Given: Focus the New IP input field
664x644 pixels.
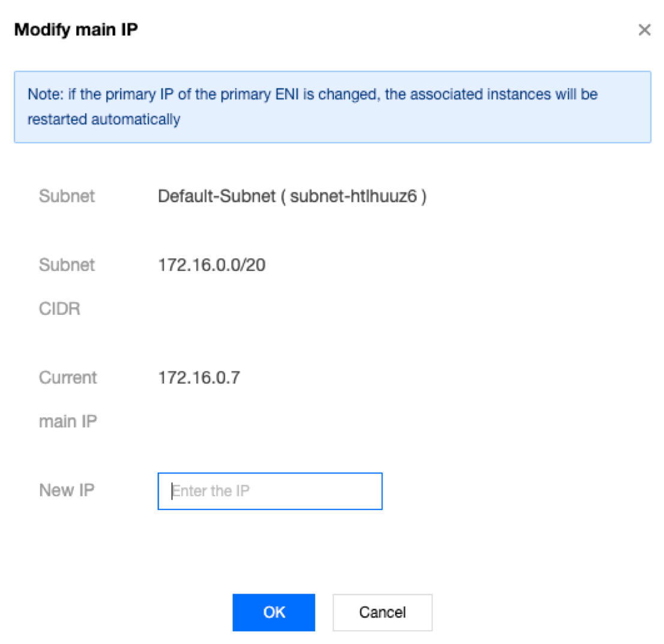Looking at the screenshot, I should pyautogui.click(x=270, y=491).
